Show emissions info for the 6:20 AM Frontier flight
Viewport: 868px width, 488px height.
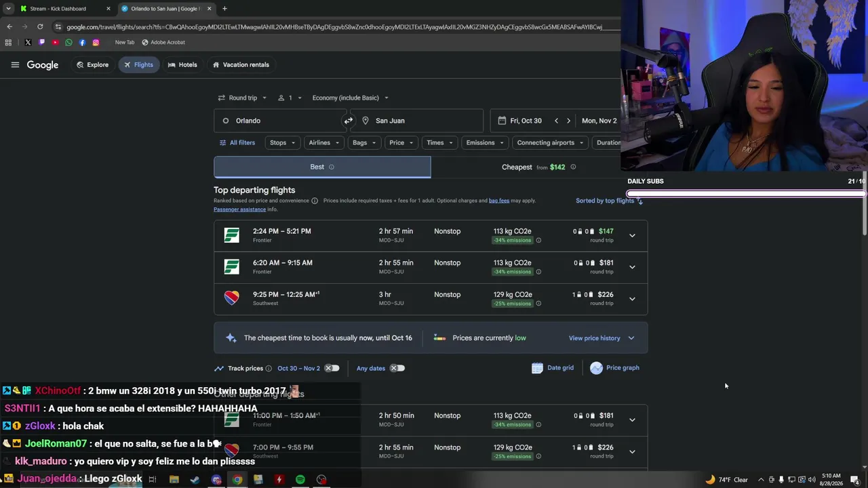click(538, 272)
